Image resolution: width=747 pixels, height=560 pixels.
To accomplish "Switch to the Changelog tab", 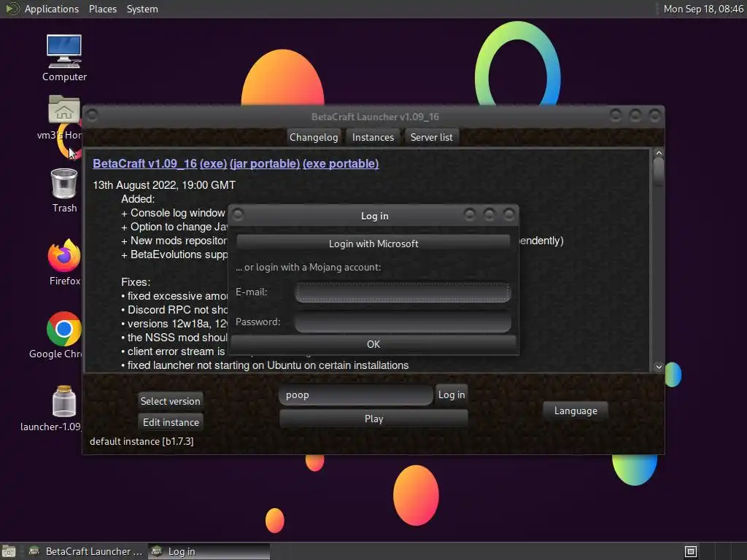I will pyautogui.click(x=314, y=137).
